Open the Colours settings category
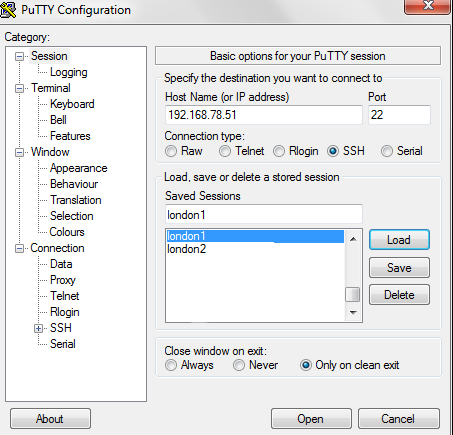The height and width of the screenshot is (435, 453). (67, 232)
